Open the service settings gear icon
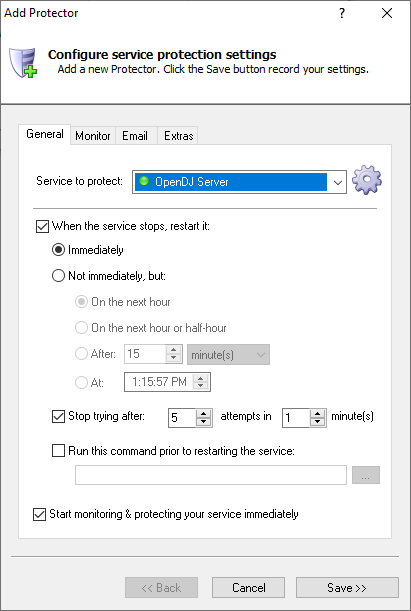 [x=367, y=180]
